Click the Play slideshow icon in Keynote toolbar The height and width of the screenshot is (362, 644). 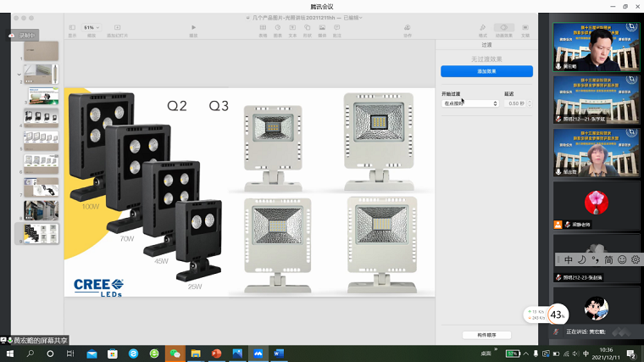pos(193,29)
